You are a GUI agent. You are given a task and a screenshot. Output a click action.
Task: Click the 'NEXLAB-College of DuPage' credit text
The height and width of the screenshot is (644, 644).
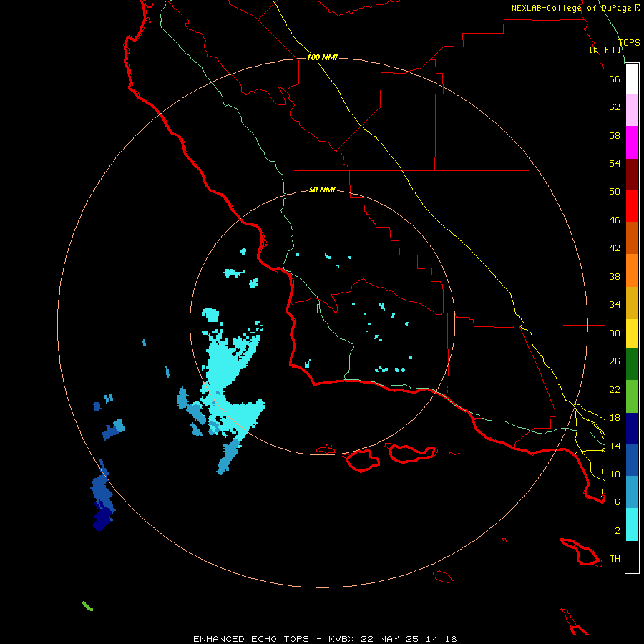(x=572, y=8)
